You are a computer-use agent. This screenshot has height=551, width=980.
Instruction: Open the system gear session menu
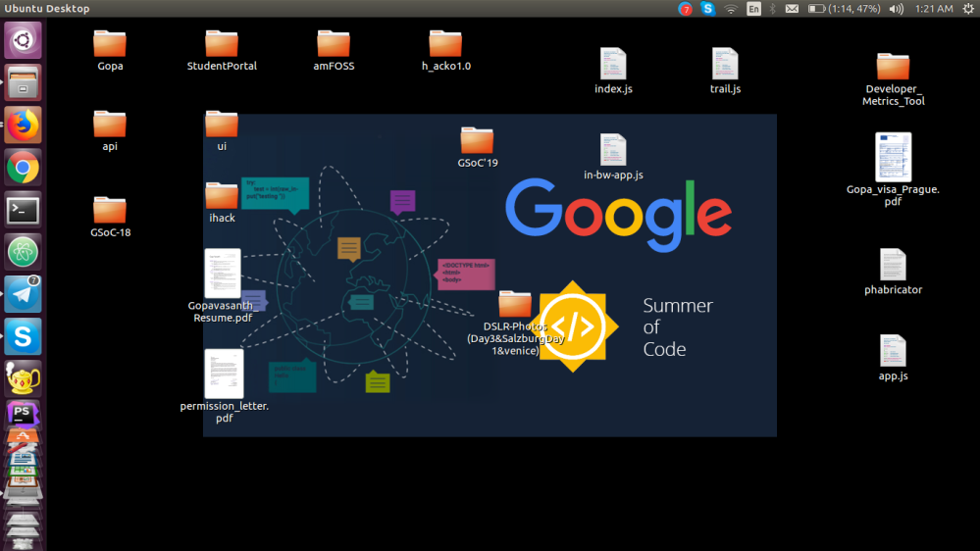(968, 9)
